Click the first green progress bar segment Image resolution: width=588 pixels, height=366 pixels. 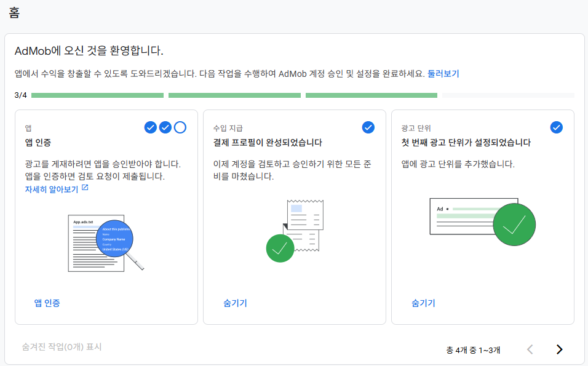click(98, 95)
